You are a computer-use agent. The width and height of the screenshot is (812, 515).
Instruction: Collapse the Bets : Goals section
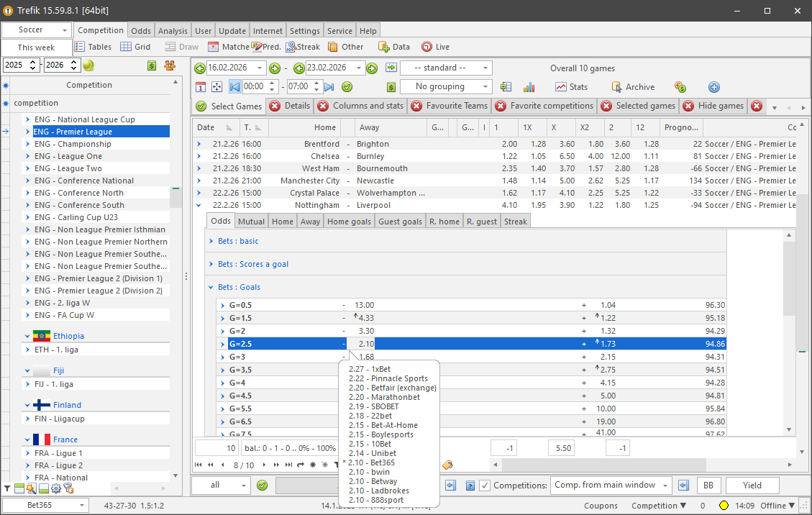point(211,288)
